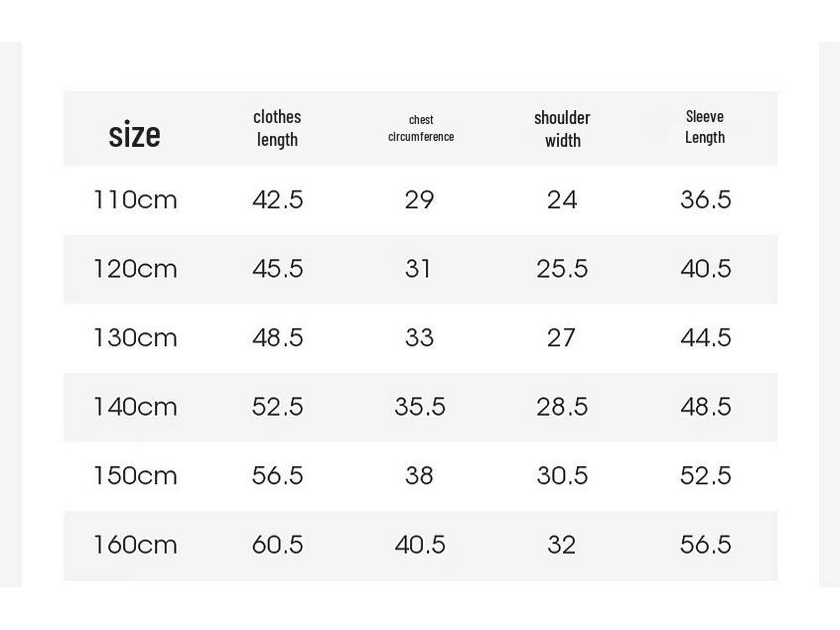840x630 pixels.
Task: Select the sleeve length 44.5 cell
Action: click(706, 337)
